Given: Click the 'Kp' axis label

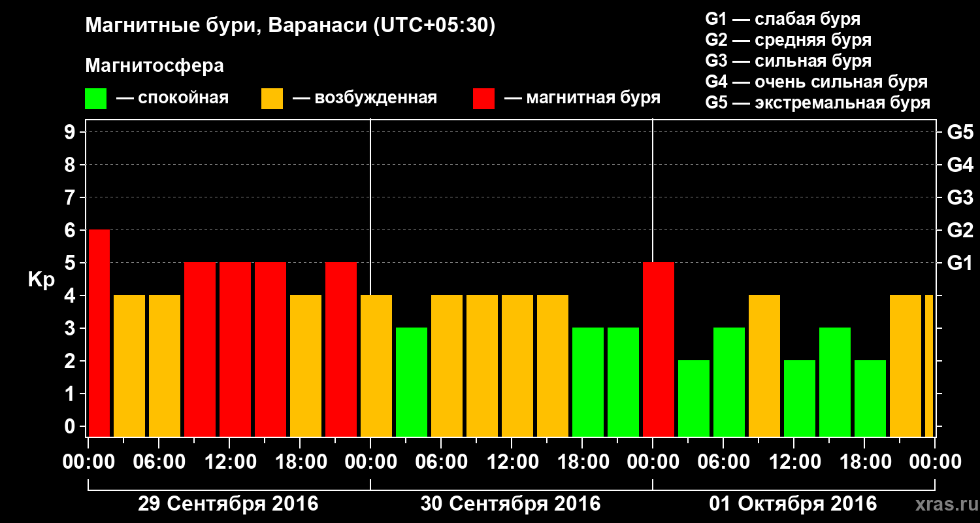Looking at the screenshot, I should coord(41,280).
